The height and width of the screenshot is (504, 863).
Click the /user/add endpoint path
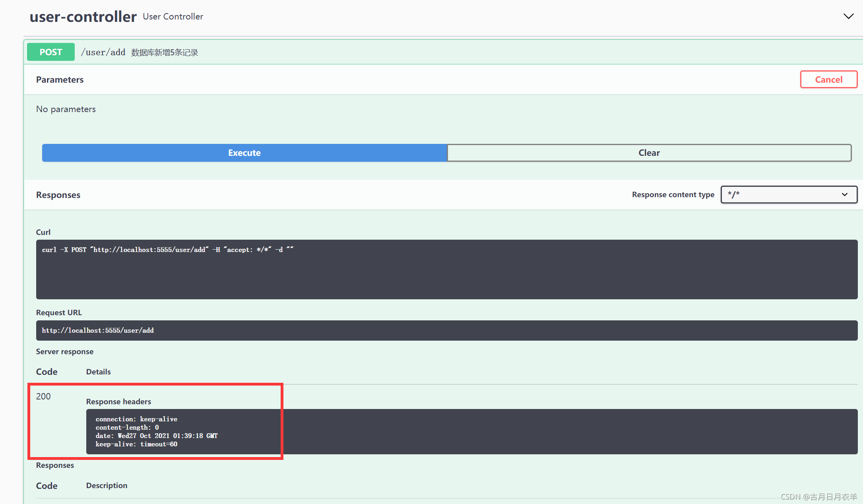tap(103, 52)
